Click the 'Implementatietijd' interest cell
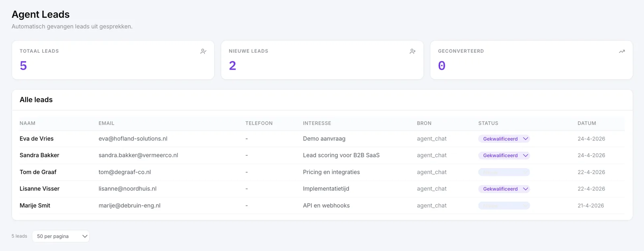Viewport: 644px width, 251px height. point(326,189)
